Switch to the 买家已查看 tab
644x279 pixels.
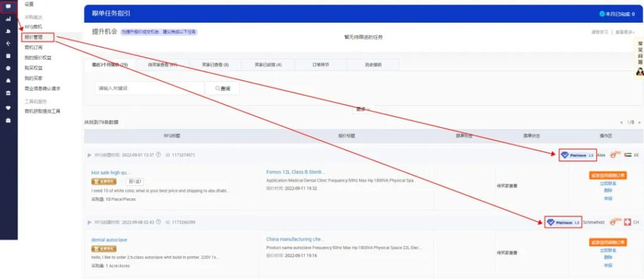click(214, 65)
